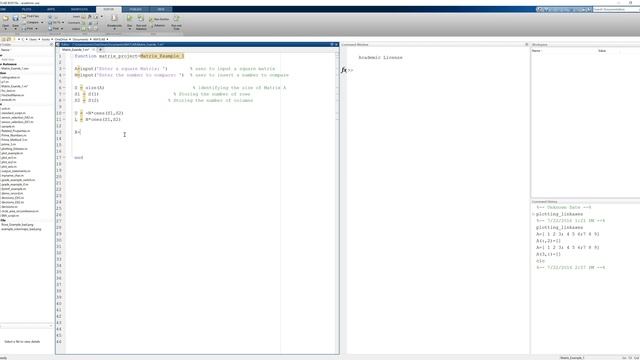
Task: Click the navigate back arrow icon
Action: pos(50,17)
